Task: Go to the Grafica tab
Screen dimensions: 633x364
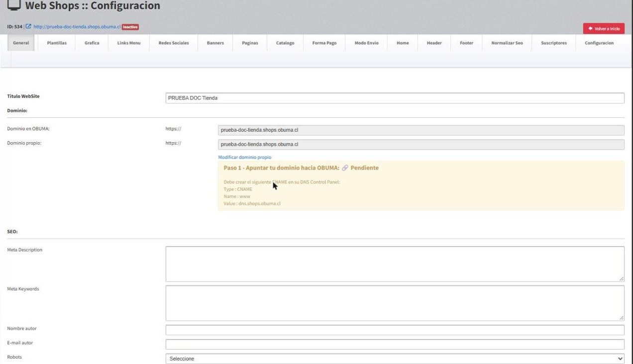Action: tap(92, 43)
